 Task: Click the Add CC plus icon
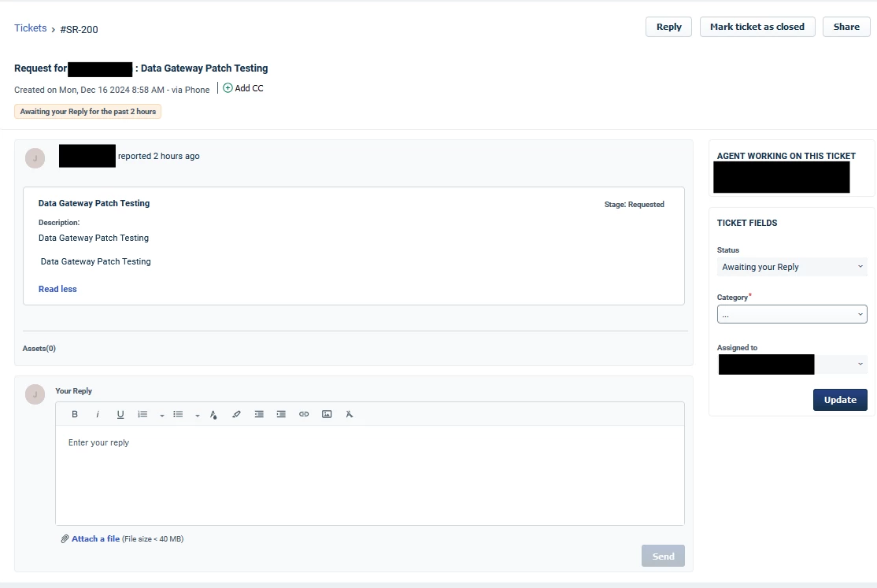click(228, 88)
